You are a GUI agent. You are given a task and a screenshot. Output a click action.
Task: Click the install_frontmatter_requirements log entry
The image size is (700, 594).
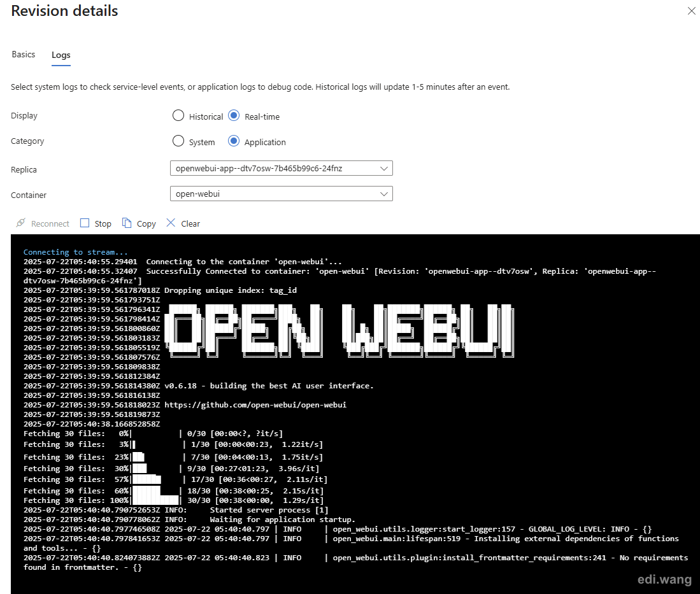tap(356, 562)
